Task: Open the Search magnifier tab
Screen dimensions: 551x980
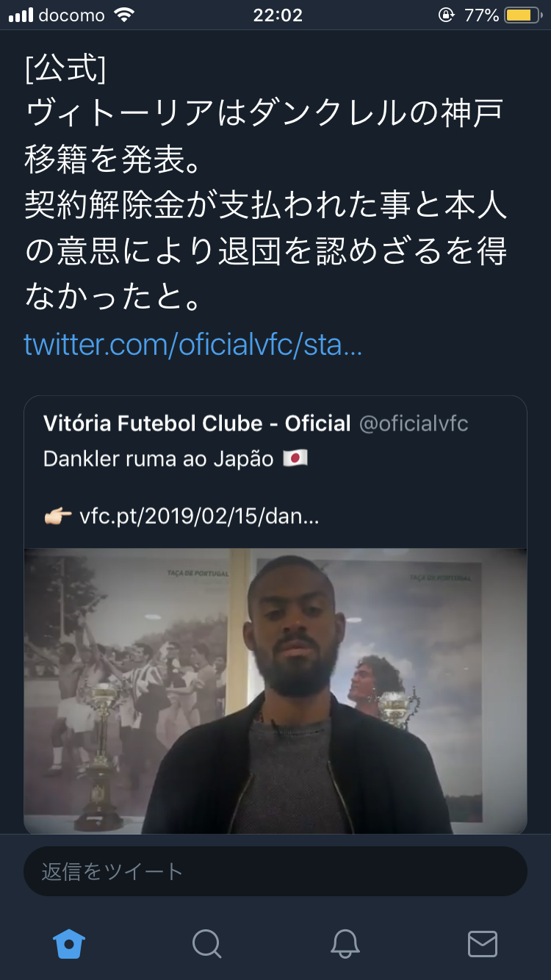Action: pos(206,944)
